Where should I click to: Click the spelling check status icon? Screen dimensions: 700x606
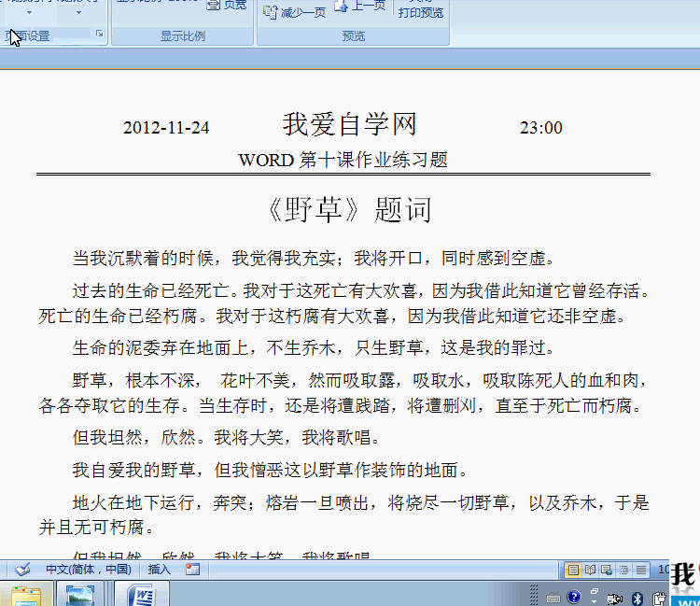22,570
